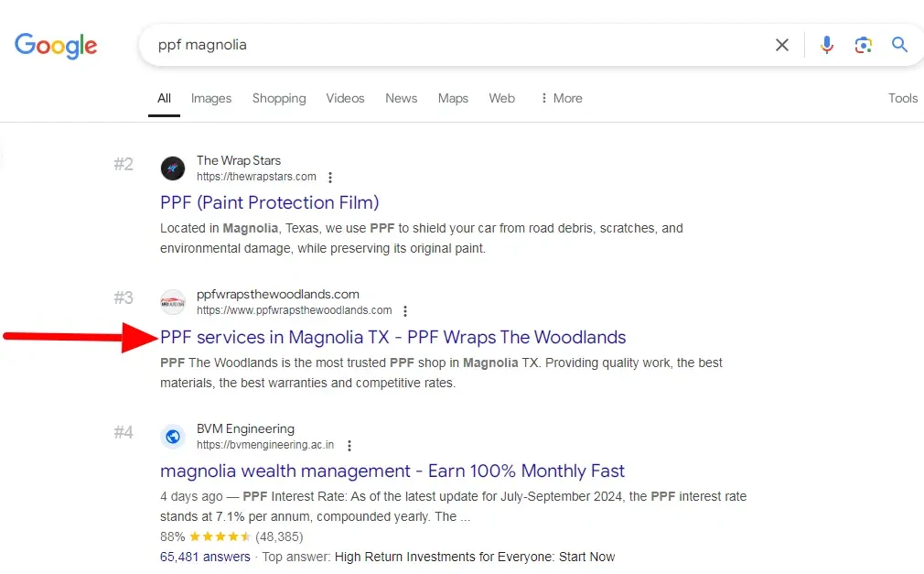Image resolution: width=924 pixels, height=574 pixels.
Task: Select the Videos tab
Action: [x=345, y=98]
